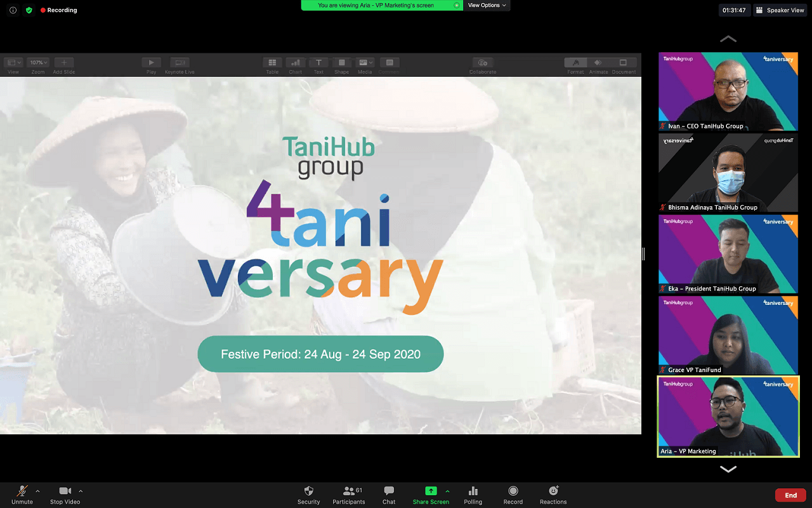Viewport: 812px width, 508px height.
Task: Open the Participants list
Action: pos(348,491)
